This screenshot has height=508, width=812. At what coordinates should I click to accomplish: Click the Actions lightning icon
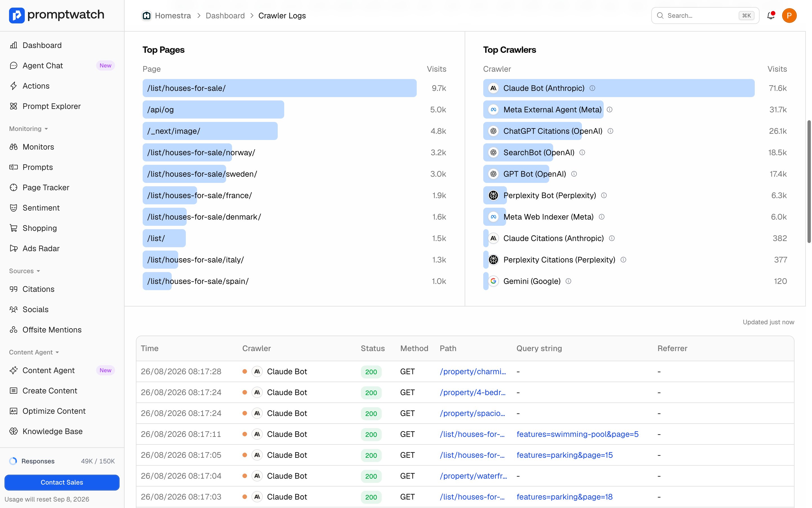point(14,86)
